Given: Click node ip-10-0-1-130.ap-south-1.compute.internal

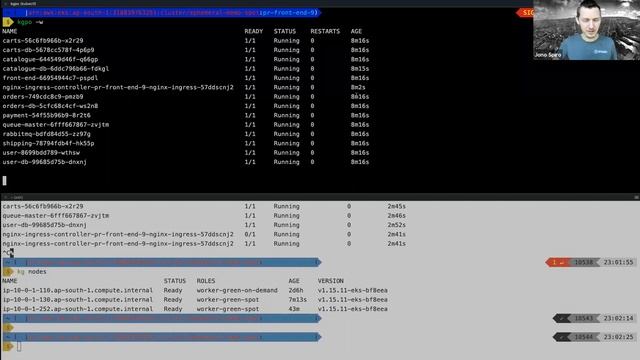Looking at the screenshot, I should coord(78,300).
